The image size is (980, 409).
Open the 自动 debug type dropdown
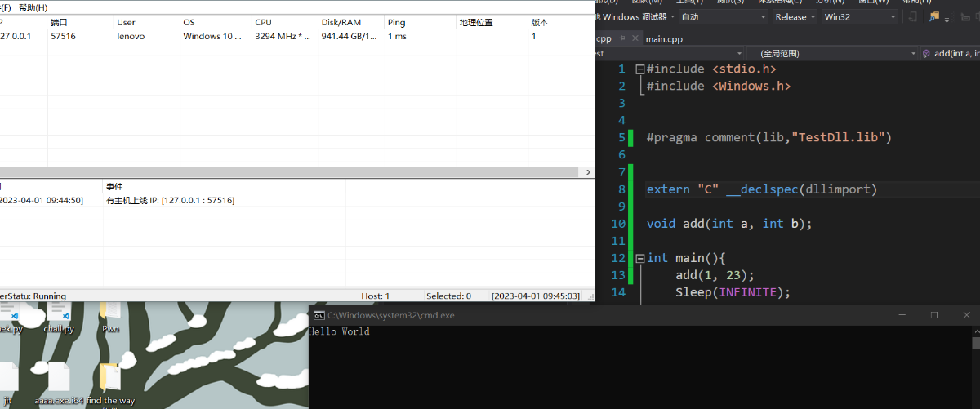click(x=724, y=16)
